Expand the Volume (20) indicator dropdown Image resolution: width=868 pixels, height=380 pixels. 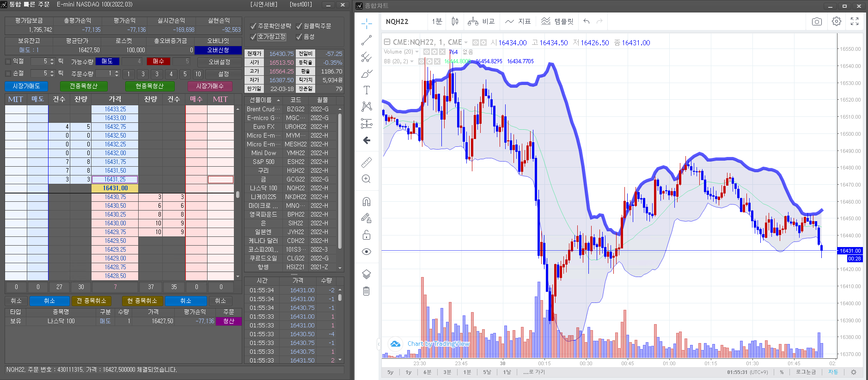pyautogui.click(x=417, y=52)
